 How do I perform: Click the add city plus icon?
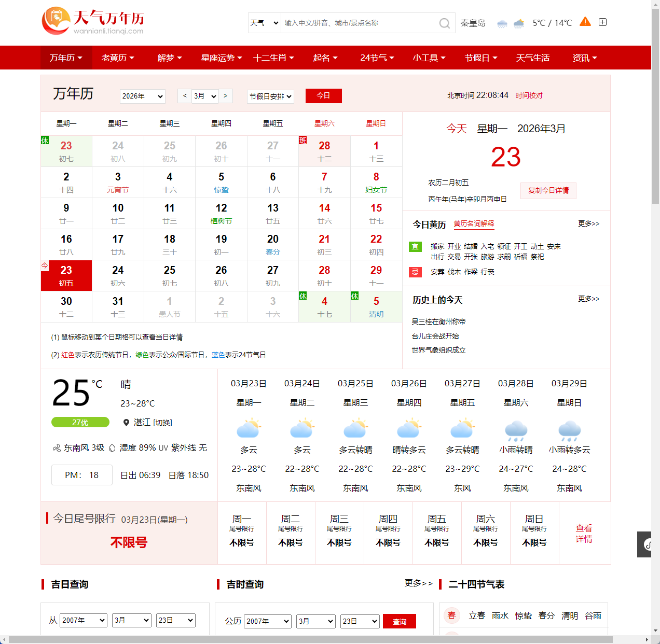click(602, 22)
